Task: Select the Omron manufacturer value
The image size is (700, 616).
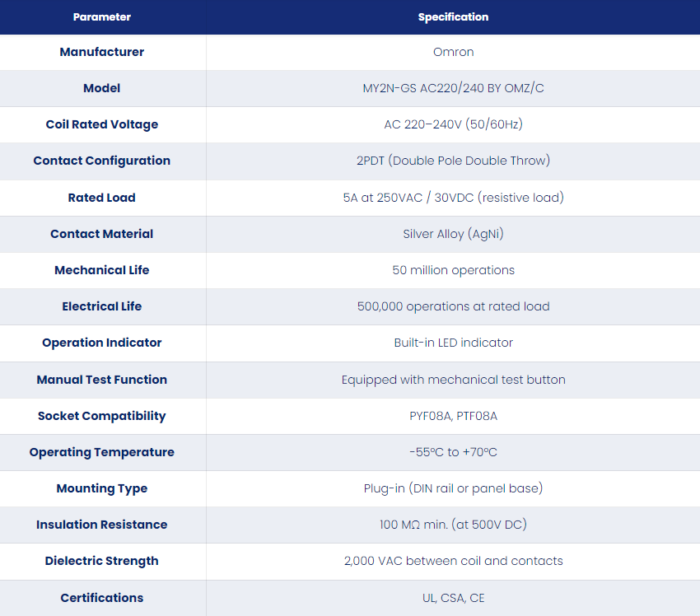Action: point(453,52)
